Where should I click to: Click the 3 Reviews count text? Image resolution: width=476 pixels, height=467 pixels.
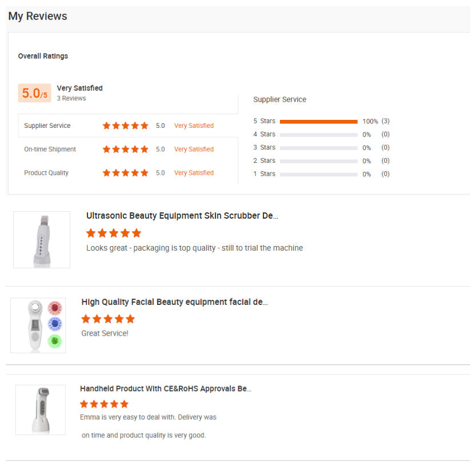[71, 98]
